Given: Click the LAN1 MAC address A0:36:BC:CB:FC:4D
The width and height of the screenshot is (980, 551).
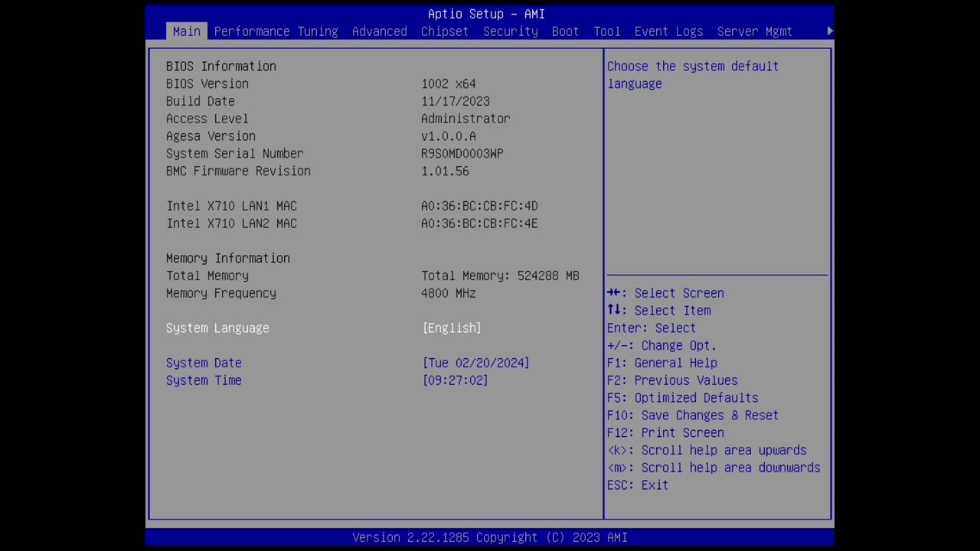Looking at the screenshot, I should point(479,206).
